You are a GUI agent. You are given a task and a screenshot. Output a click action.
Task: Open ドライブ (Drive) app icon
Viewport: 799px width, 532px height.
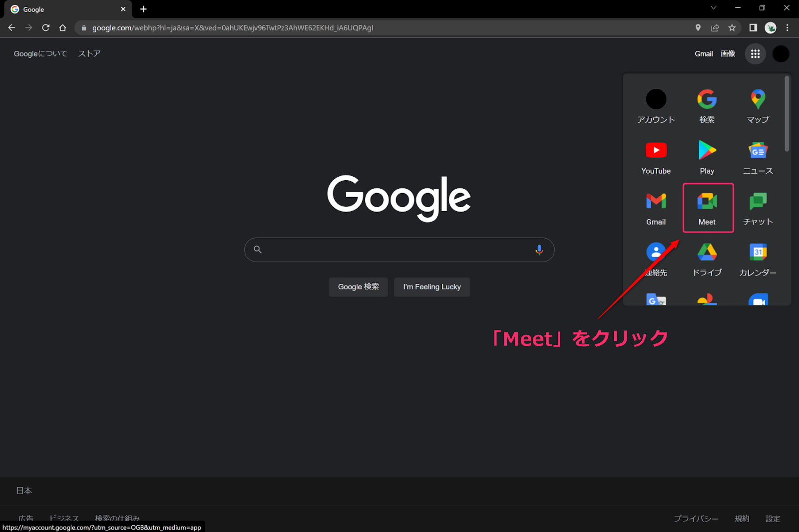707,259
